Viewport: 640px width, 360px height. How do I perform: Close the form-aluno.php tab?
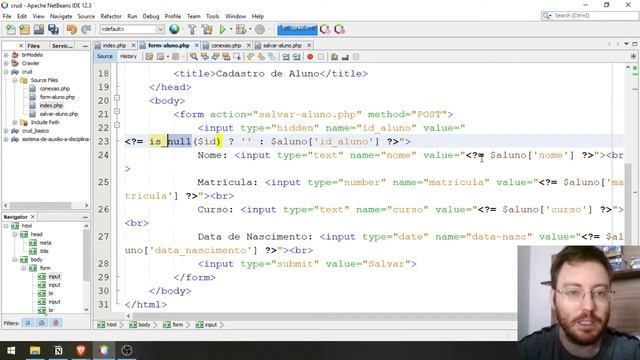tap(196, 45)
